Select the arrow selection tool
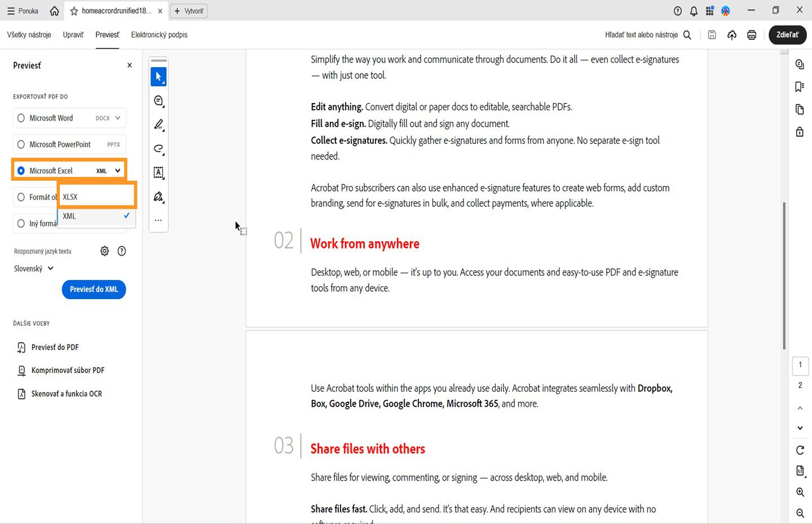This screenshot has width=812, height=524. tap(158, 76)
